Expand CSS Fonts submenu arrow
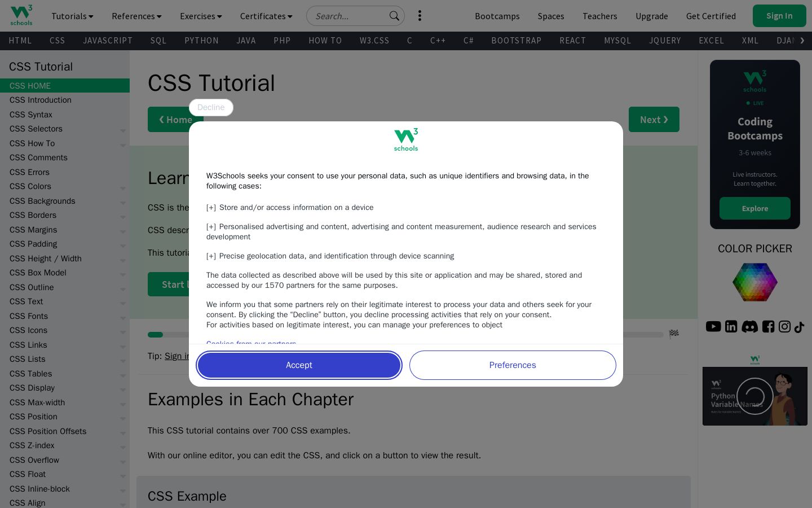Image resolution: width=812 pixels, height=508 pixels. pos(122,318)
